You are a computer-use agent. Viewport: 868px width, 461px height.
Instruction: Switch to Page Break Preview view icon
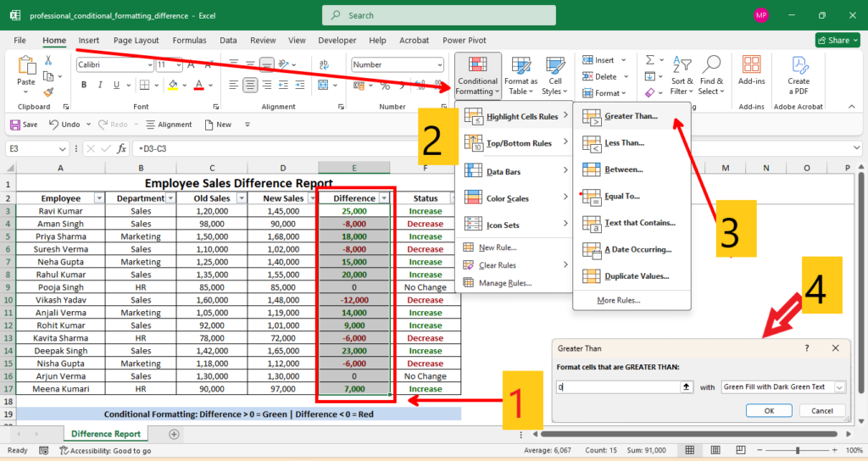(741, 450)
